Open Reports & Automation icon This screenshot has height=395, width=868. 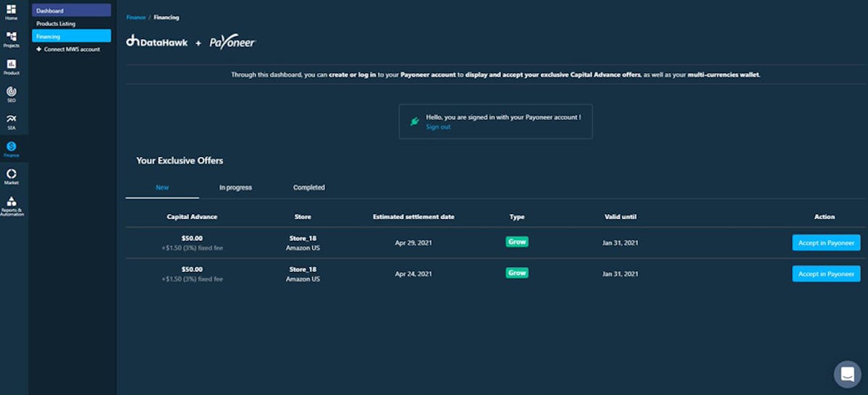(11, 201)
